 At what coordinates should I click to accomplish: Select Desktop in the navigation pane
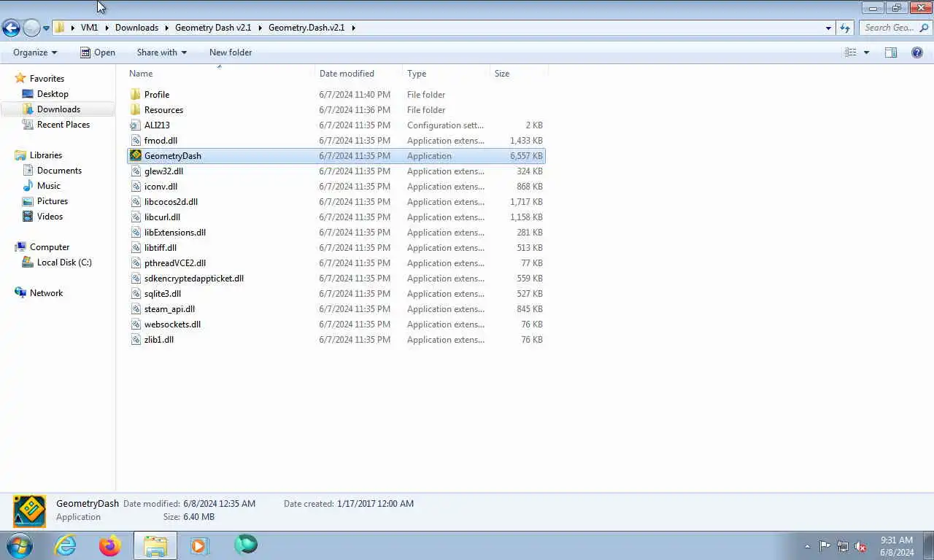[53, 94]
